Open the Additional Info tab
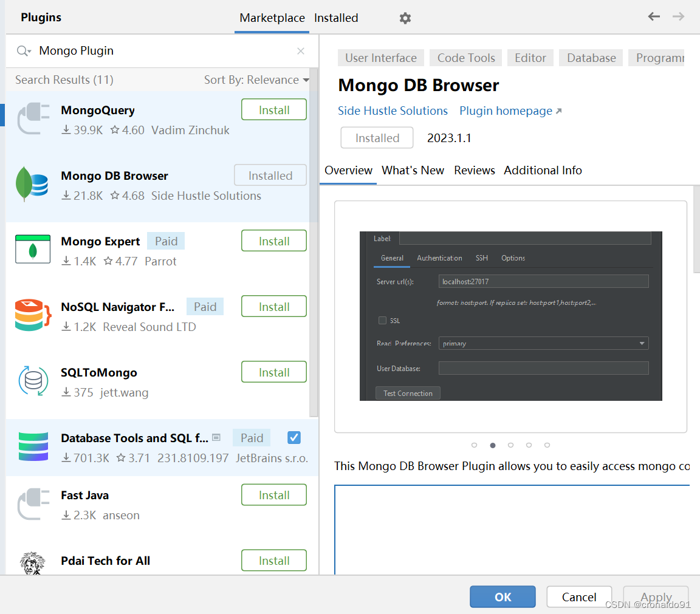 click(543, 171)
